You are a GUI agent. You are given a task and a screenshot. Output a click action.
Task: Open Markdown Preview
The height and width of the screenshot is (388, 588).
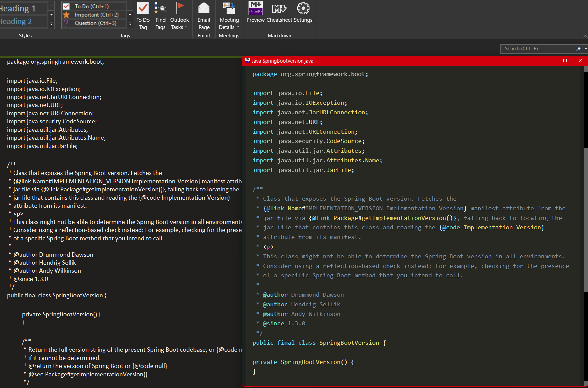256,13
